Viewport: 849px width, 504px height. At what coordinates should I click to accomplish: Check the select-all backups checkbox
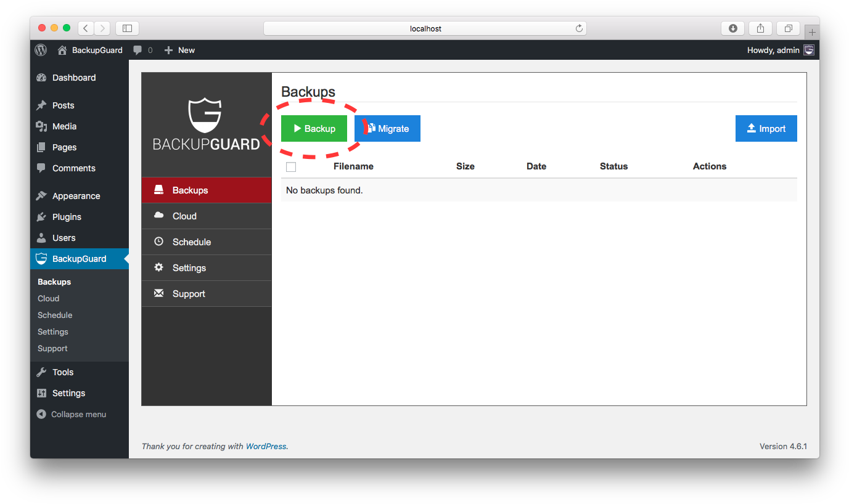tap(291, 166)
